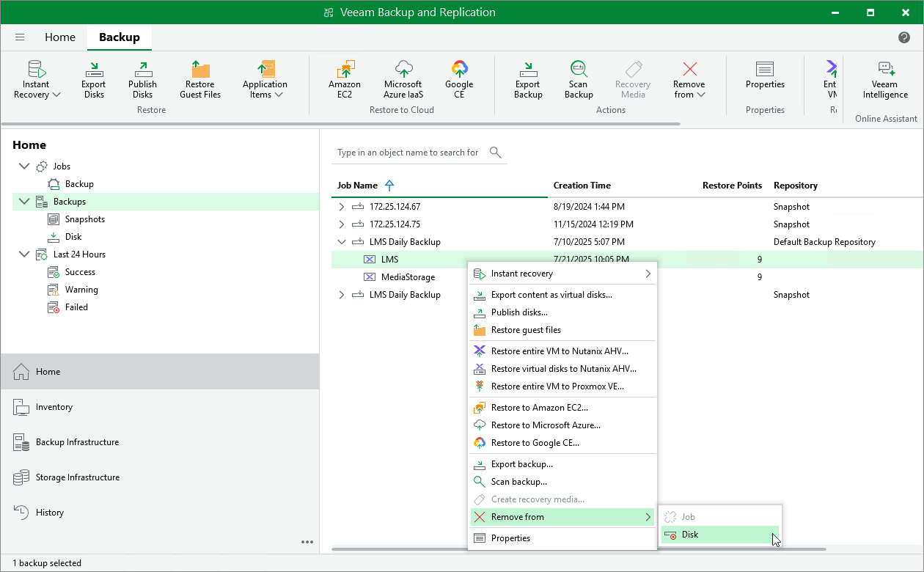Open the Instant Recovery ribbon dropdown
The width and height of the screenshot is (924, 572).
point(36,79)
